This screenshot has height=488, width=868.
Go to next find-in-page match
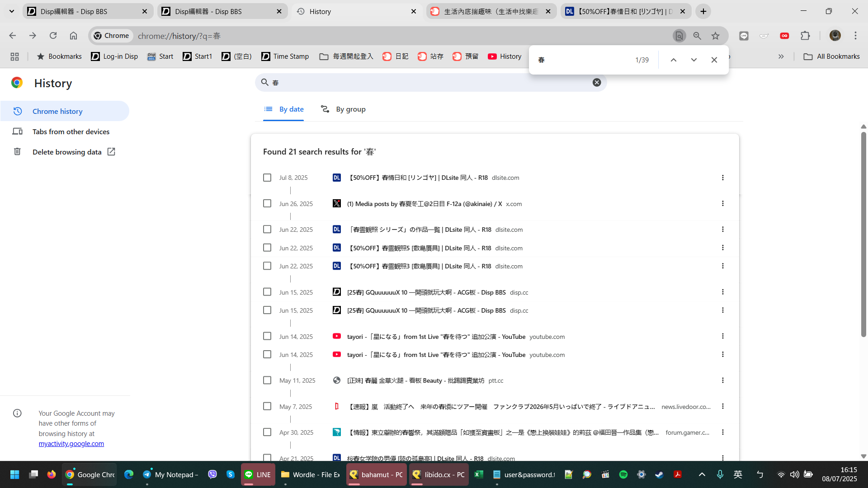pyautogui.click(x=693, y=60)
